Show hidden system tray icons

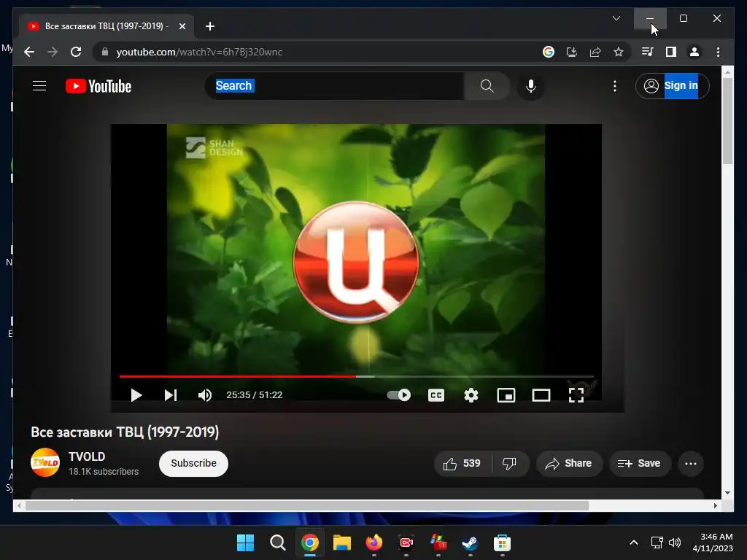pyautogui.click(x=634, y=542)
